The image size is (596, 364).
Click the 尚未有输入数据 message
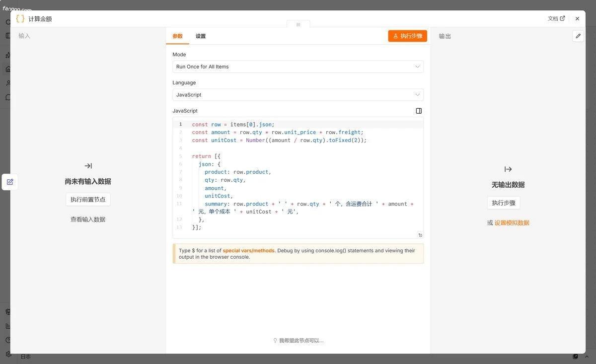(x=88, y=182)
